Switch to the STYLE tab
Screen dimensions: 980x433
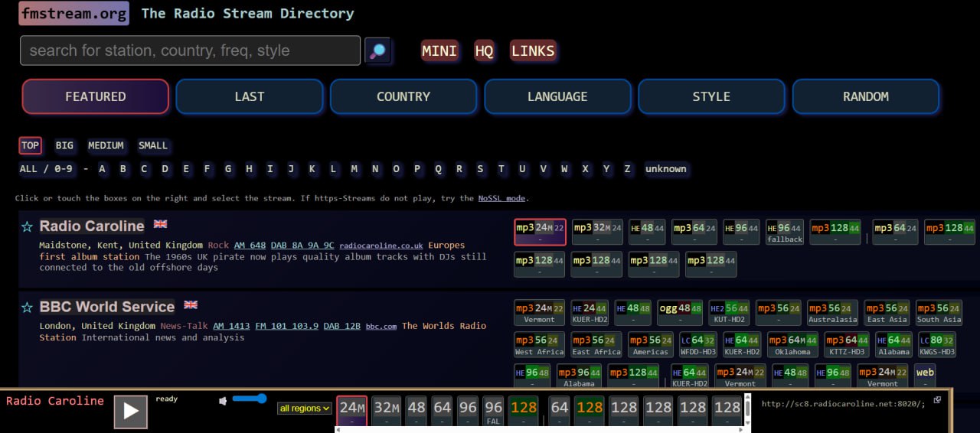(x=711, y=96)
